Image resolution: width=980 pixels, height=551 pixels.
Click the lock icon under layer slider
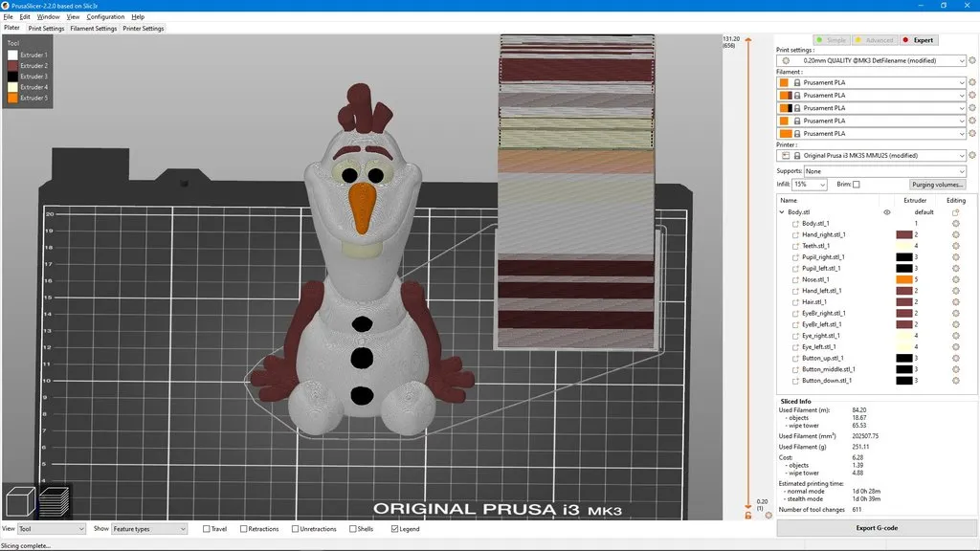(748, 516)
